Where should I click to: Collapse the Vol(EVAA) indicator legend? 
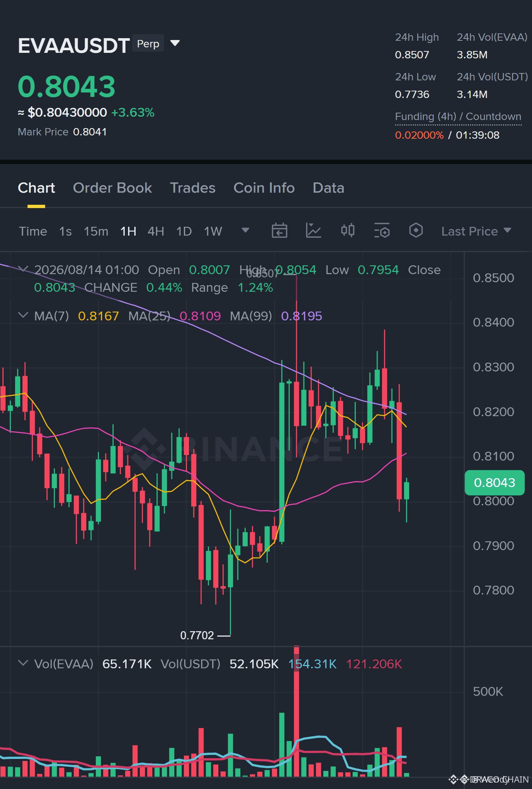tap(23, 663)
